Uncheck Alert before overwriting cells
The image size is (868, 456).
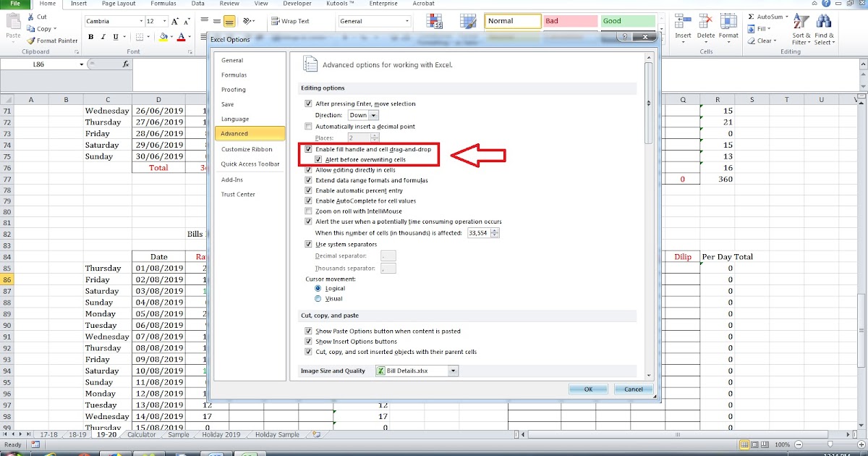[x=320, y=159]
